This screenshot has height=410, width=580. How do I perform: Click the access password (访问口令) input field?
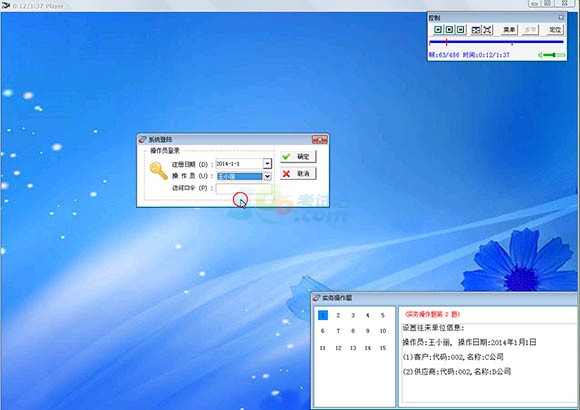coord(244,188)
